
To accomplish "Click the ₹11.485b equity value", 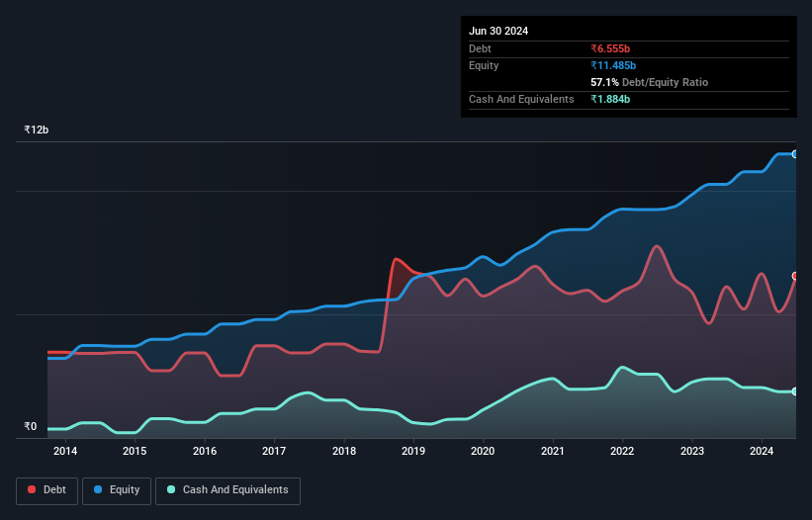I will [613, 65].
